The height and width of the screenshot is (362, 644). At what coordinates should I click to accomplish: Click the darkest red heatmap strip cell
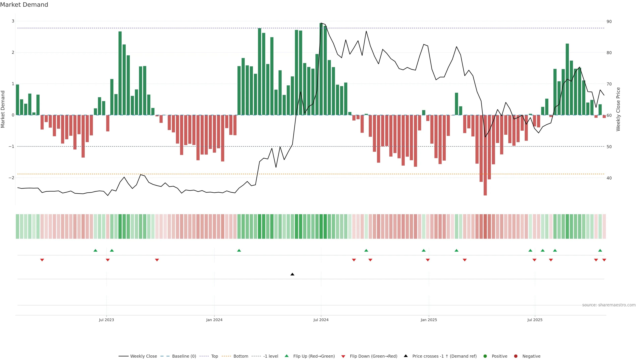pyautogui.click(x=485, y=226)
